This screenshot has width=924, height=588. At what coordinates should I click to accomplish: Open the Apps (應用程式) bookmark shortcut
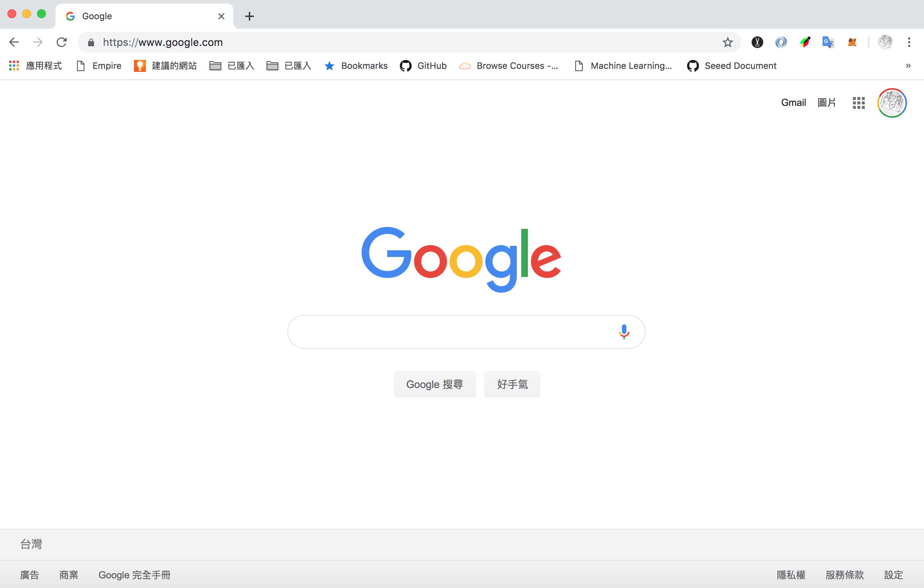(x=35, y=66)
